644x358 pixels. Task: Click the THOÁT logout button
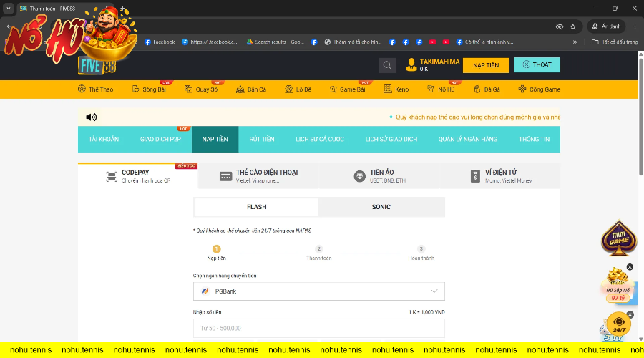click(537, 65)
